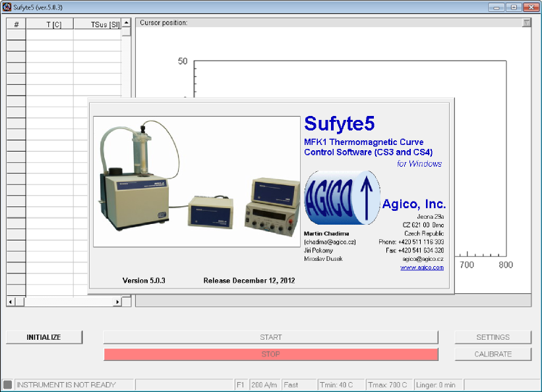Viewport: 542px width, 392px height.
Task: Click the CALIBRATE button
Action: 493,354
